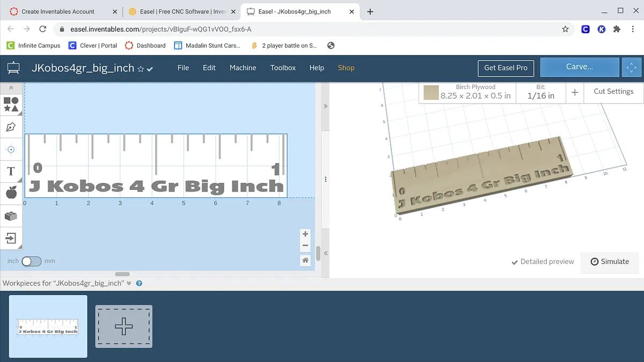Toggle units between inch and mm
The width and height of the screenshot is (644, 362).
coord(31,261)
